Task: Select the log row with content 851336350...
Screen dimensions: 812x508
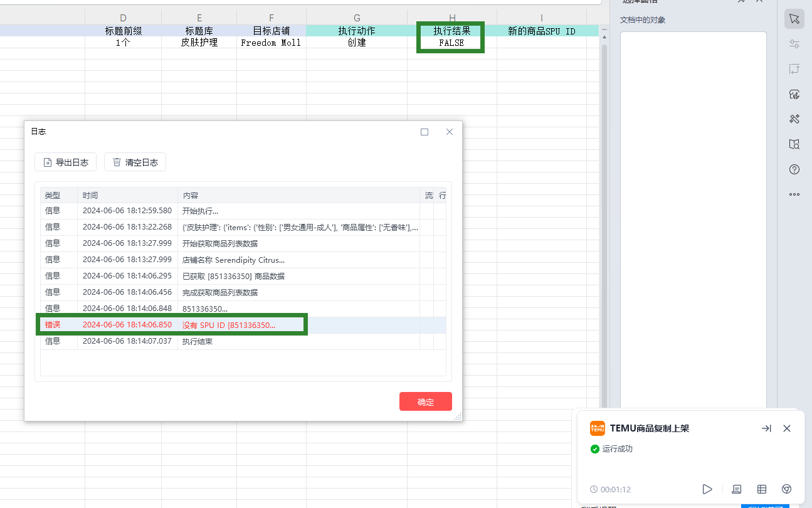Action: 243,309
